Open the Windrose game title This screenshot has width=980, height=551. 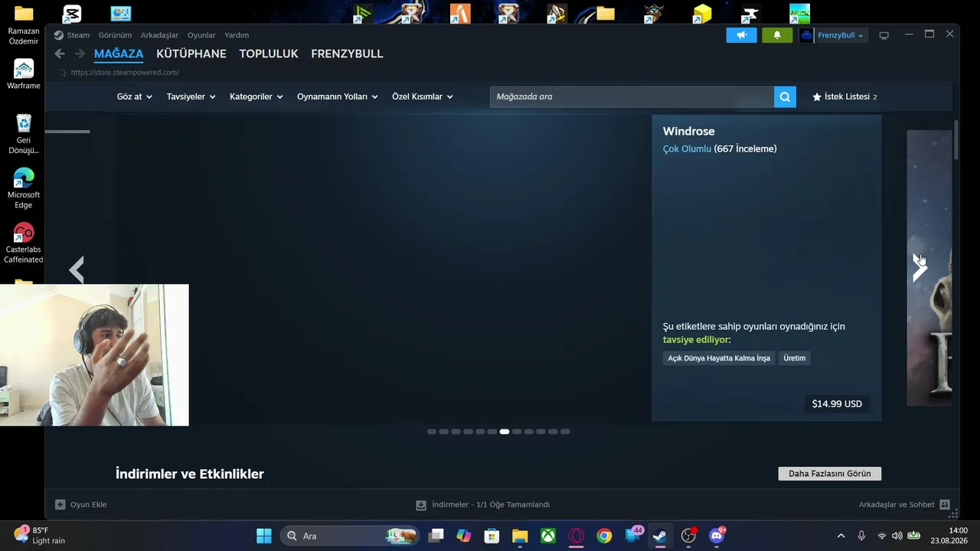pyautogui.click(x=689, y=132)
